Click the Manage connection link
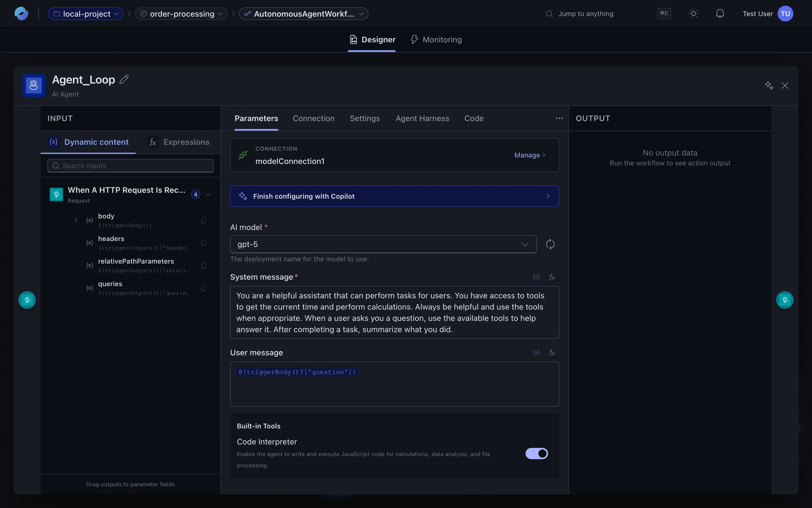The height and width of the screenshot is (508, 812). point(530,155)
